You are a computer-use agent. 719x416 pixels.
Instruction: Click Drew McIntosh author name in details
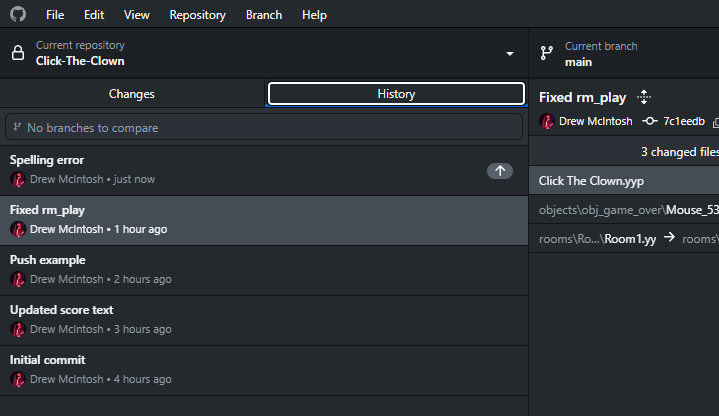(x=595, y=121)
